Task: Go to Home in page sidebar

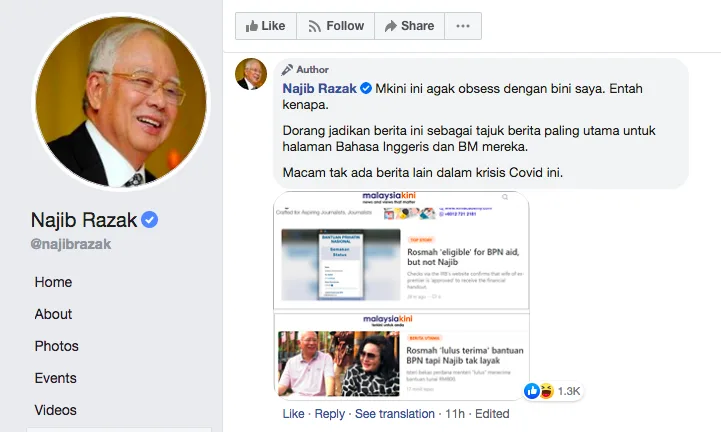Action: 53,282
